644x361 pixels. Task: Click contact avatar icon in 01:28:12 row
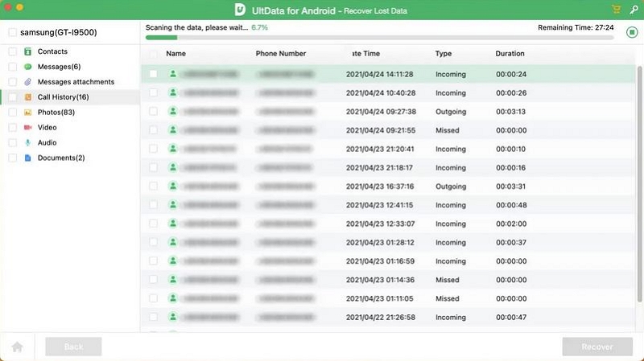pos(173,242)
